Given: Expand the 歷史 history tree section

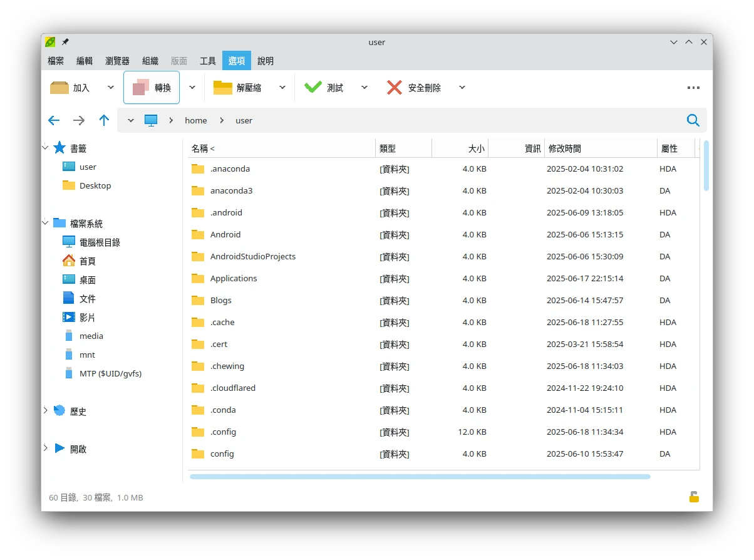Looking at the screenshot, I should point(45,410).
